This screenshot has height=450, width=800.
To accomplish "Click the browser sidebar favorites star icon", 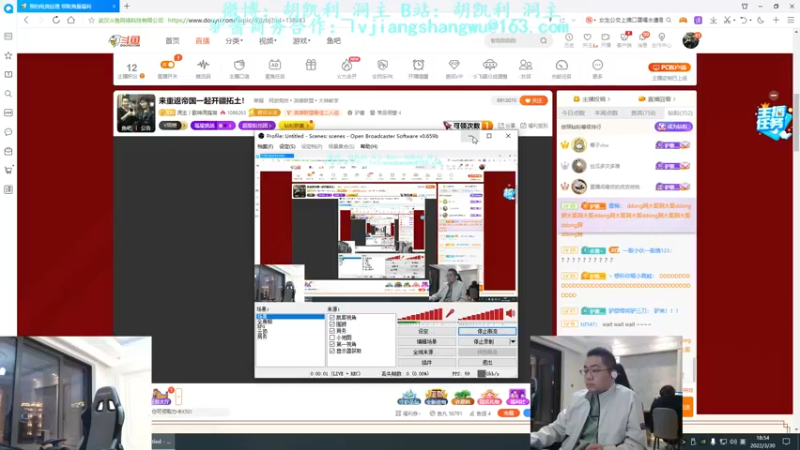I will click(8, 55).
